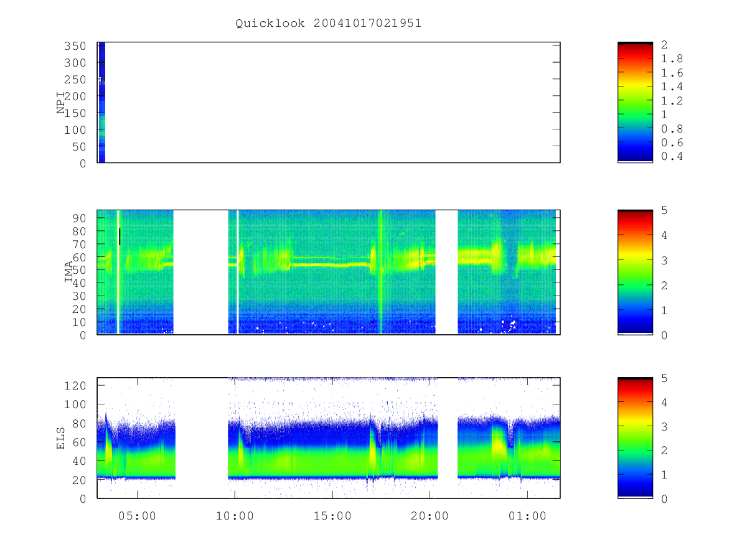Click the 300 tick on NPI axis
747x560 pixels.
75,63
